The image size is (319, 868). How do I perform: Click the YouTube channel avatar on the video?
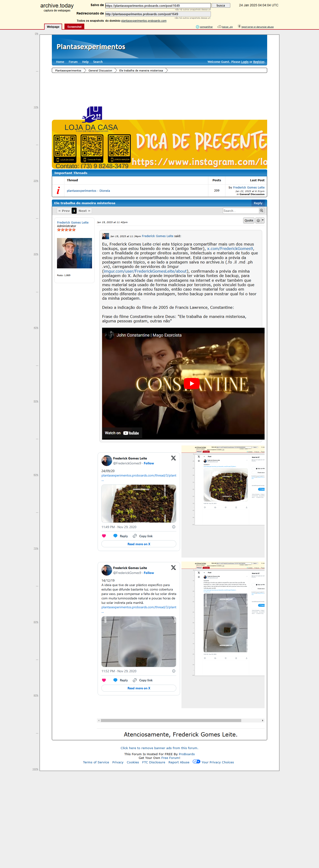coord(110,335)
